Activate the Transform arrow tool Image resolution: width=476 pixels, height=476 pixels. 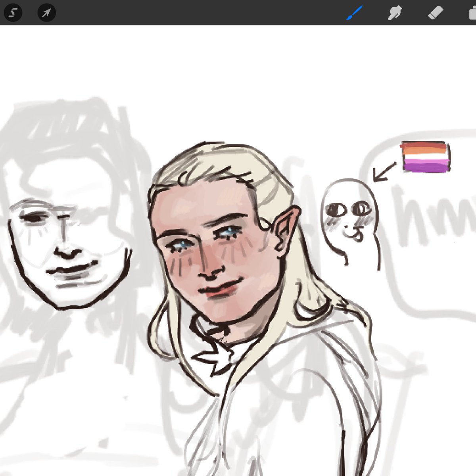[46, 13]
